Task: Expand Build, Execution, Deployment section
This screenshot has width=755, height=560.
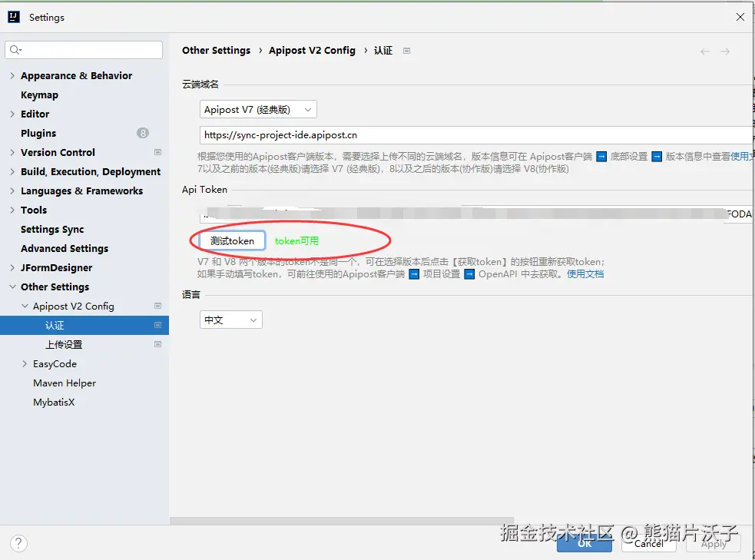Action: click(12, 171)
